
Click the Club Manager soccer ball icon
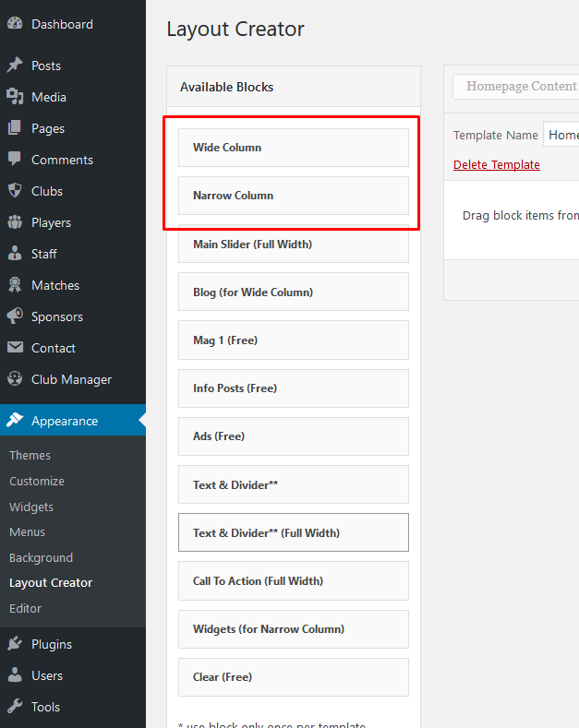tap(15, 379)
